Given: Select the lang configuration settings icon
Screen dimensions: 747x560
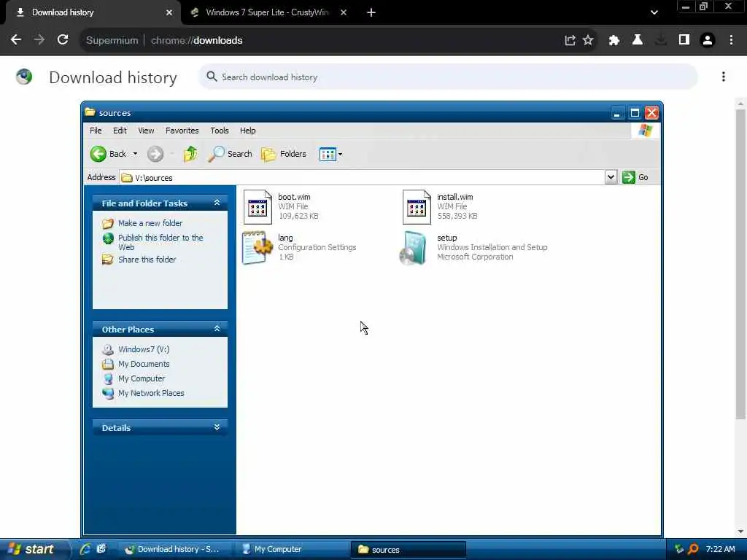Looking at the screenshot, I should tap(258, 248).
